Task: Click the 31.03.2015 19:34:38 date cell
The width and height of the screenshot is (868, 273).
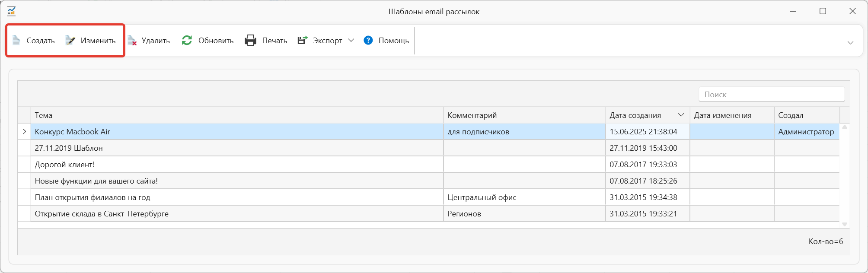Action: point(648,197)
